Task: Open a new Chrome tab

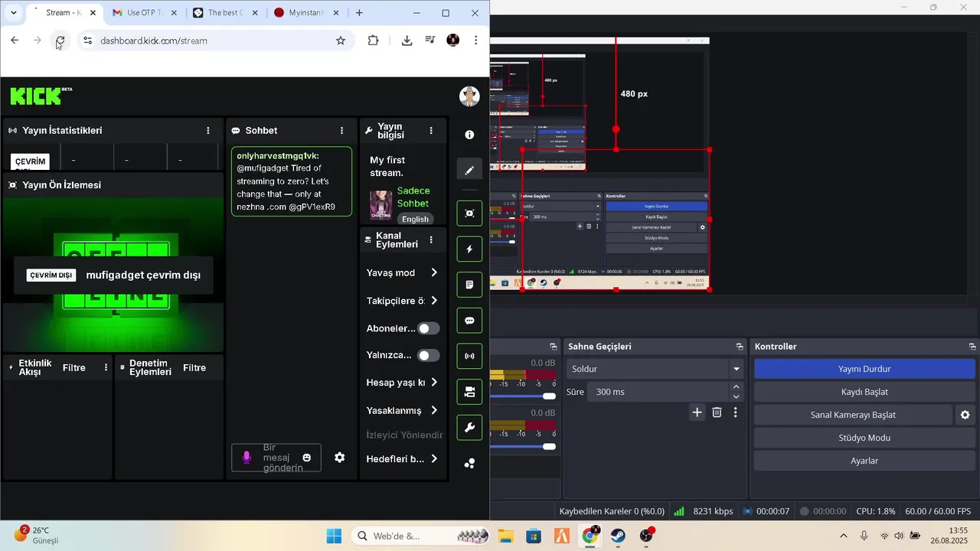Action: [359, 13]
